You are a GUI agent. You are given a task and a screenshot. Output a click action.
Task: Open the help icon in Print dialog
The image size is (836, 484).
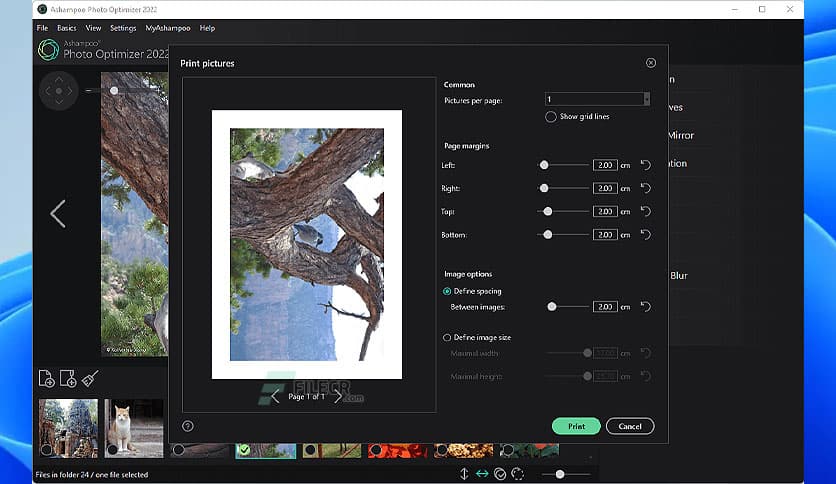pos(188,426)
